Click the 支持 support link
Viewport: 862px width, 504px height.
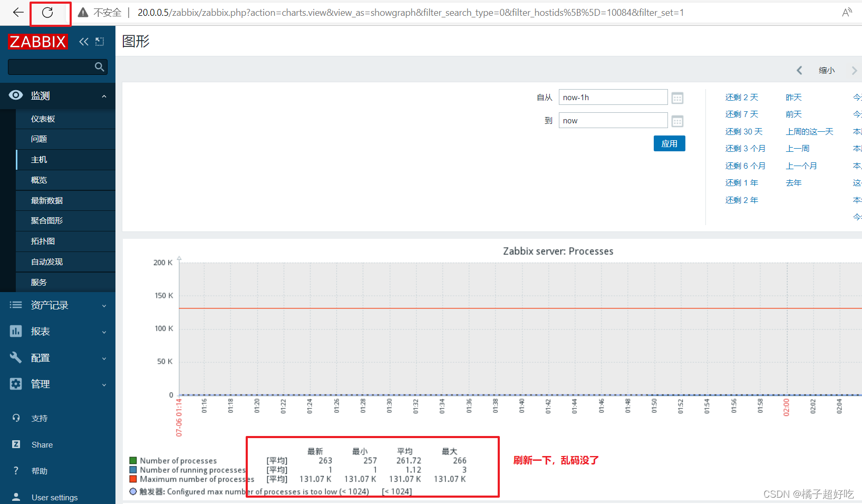40,419
